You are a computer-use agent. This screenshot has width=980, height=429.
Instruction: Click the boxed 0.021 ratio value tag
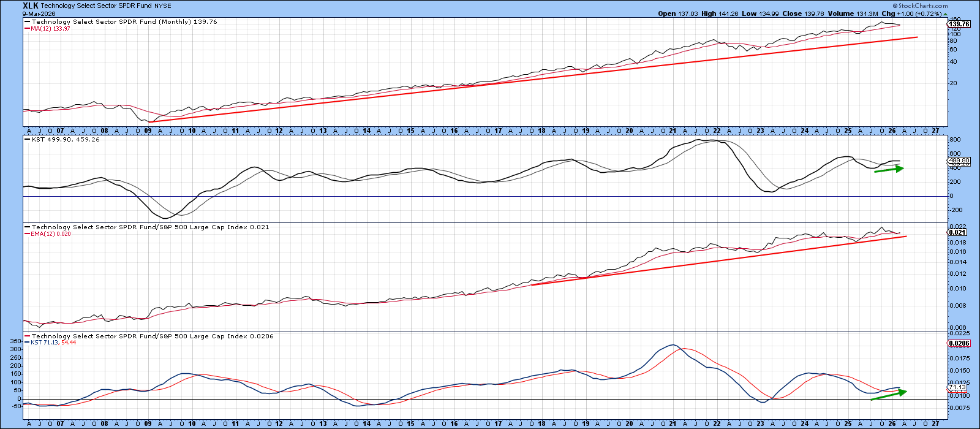pyautogui.click(x=957, y=233)
